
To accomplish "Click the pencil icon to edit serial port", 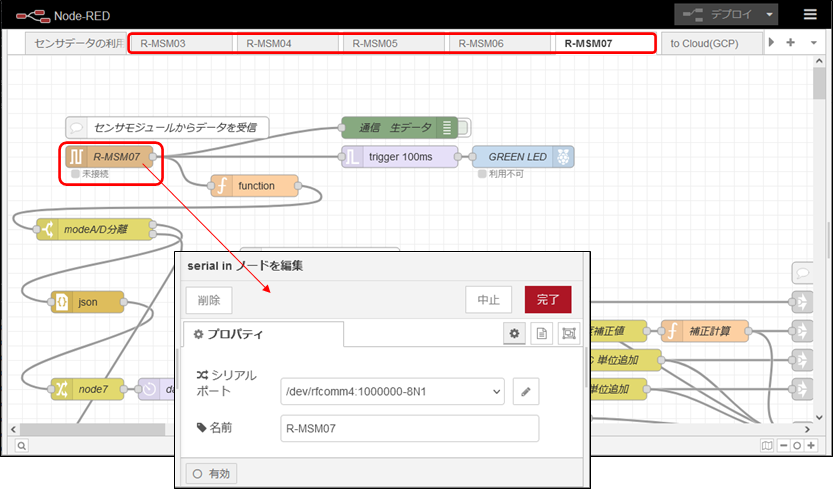I will tap(526, 393).
